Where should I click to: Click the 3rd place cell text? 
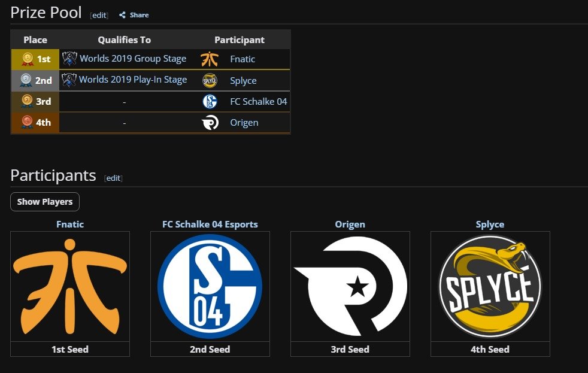tap(44, 101)
